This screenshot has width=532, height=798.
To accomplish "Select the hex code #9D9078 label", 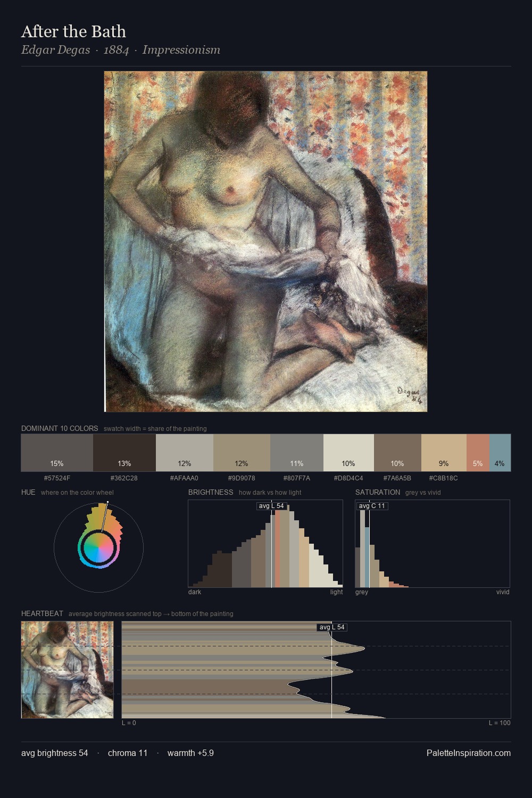I will coord(242,478).
